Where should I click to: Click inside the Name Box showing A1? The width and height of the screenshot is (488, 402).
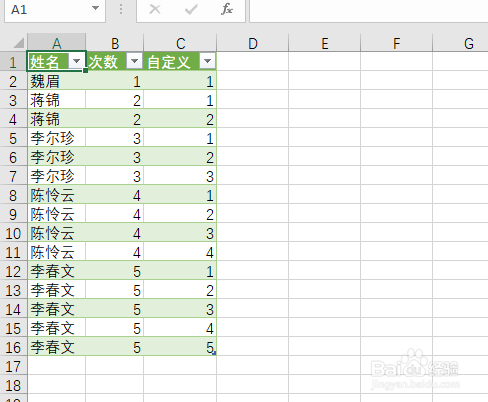point(48,10)
